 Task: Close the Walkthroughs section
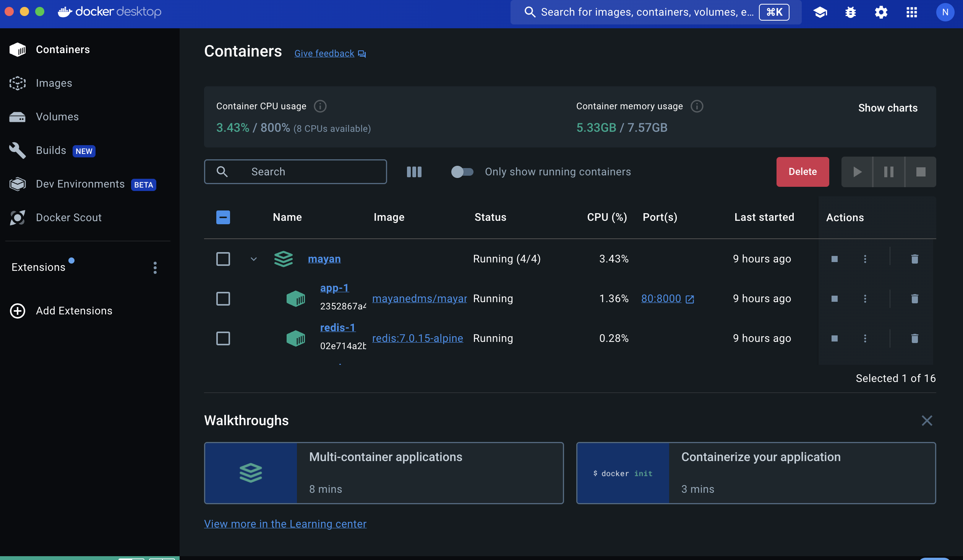(x=927, y=421)
